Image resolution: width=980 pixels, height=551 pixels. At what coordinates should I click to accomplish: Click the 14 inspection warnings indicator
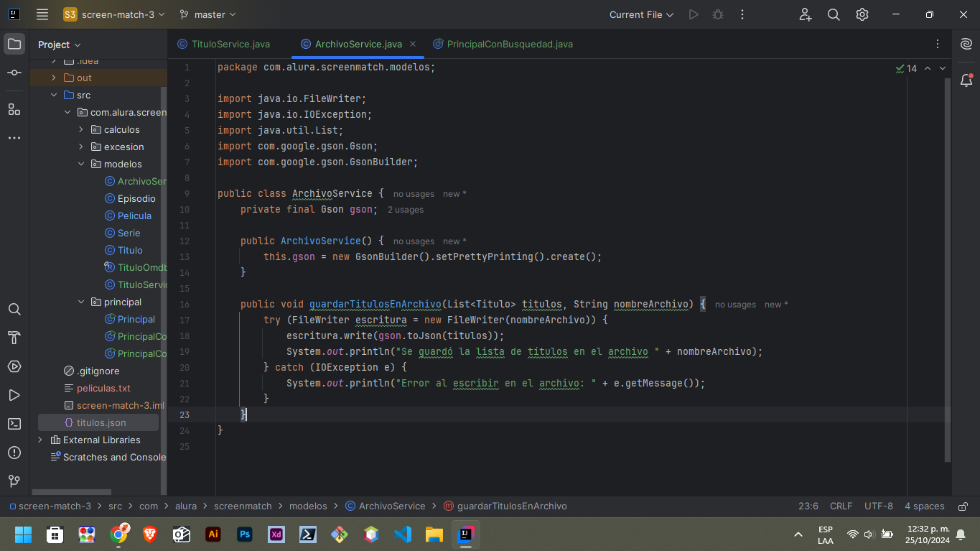906,68
